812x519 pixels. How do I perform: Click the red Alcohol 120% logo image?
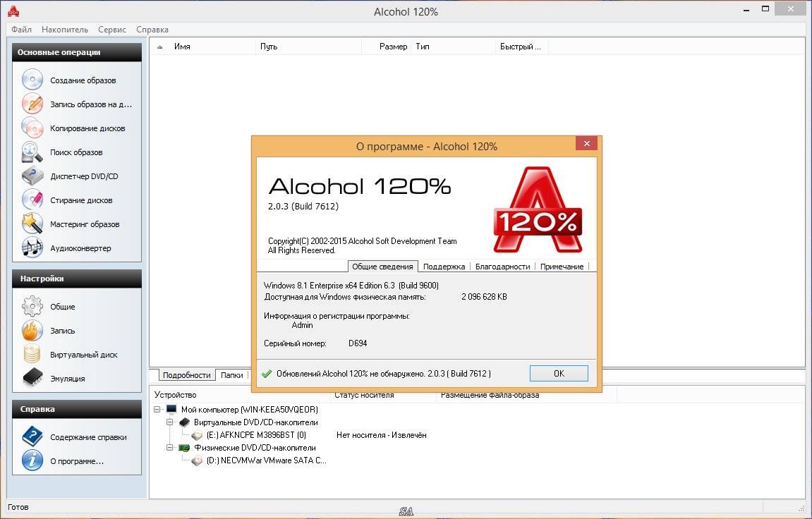click(x=537, y=209)
